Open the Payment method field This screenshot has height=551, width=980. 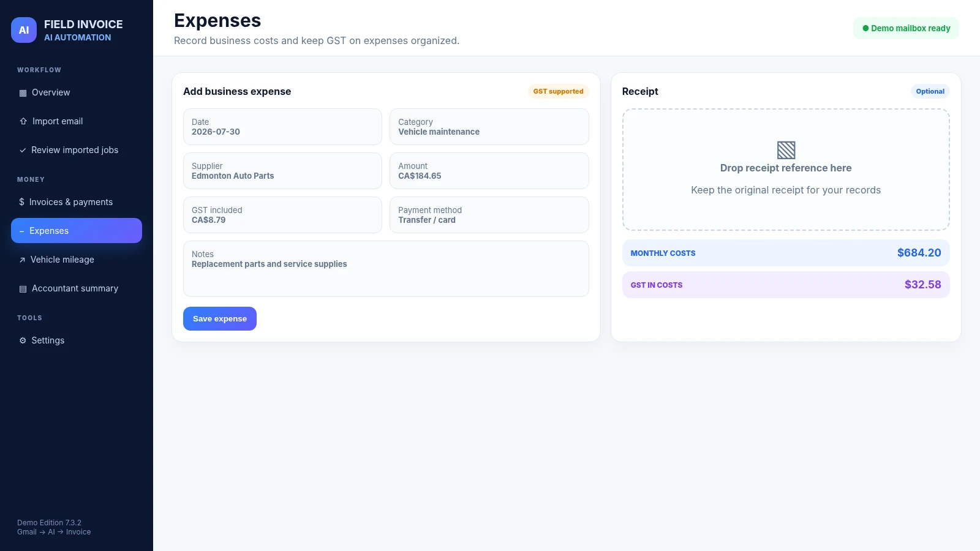489,215
